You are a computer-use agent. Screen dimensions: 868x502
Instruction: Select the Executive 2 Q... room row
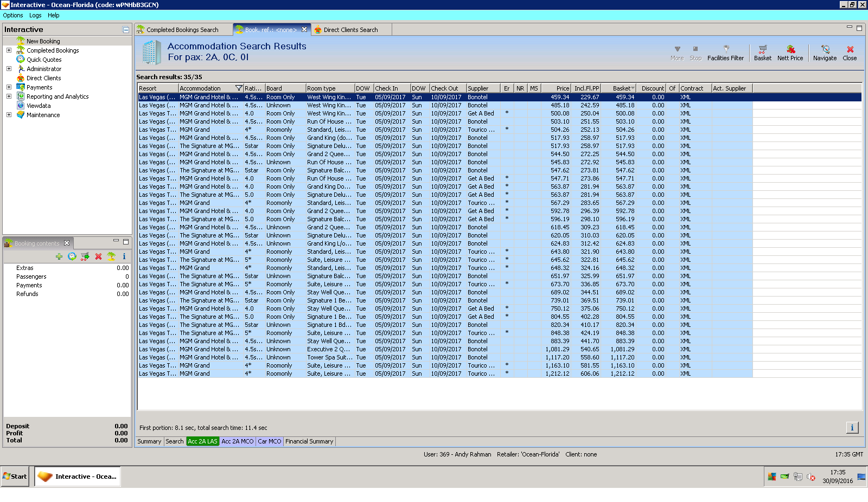click(x=500, y=349)
